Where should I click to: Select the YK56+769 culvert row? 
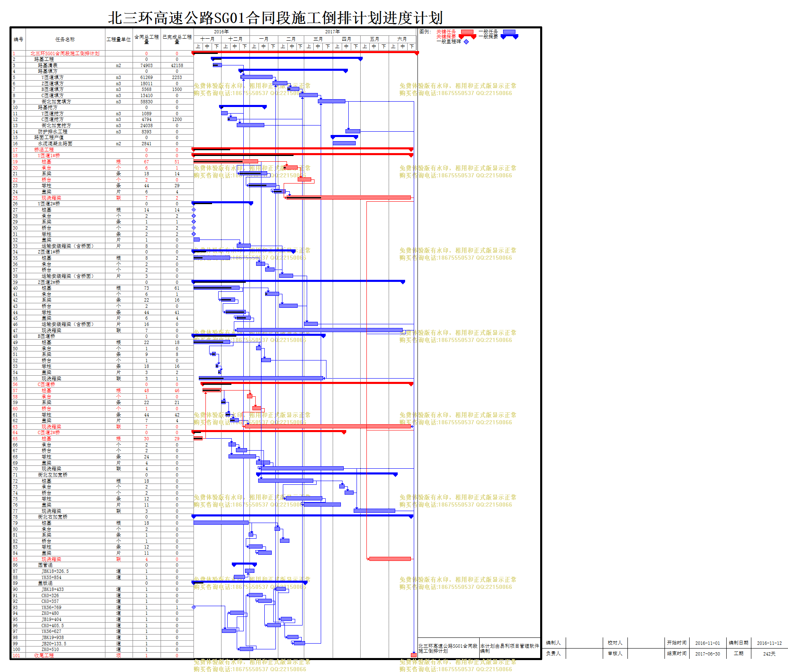click(102, 607)
